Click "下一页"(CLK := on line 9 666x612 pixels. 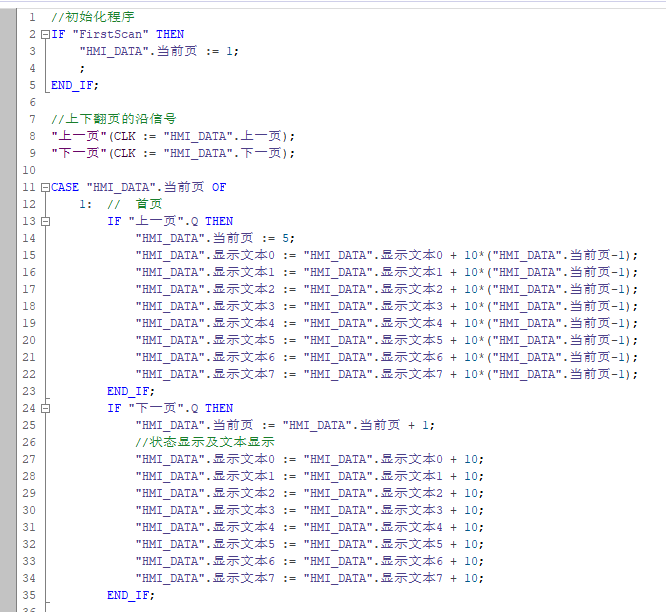click(x=104, y=153)
